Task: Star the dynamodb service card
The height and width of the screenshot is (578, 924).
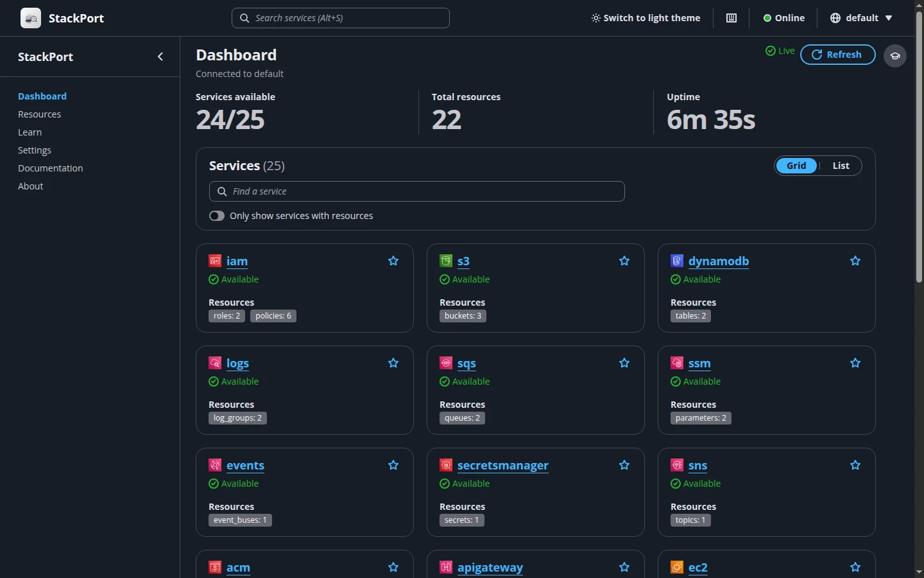Action: click(855, 261)
